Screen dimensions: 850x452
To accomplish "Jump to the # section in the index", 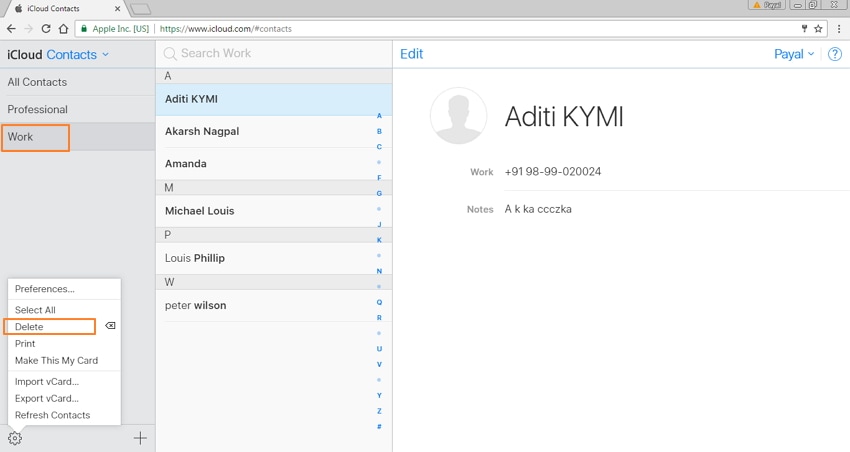I will [379, 427].
